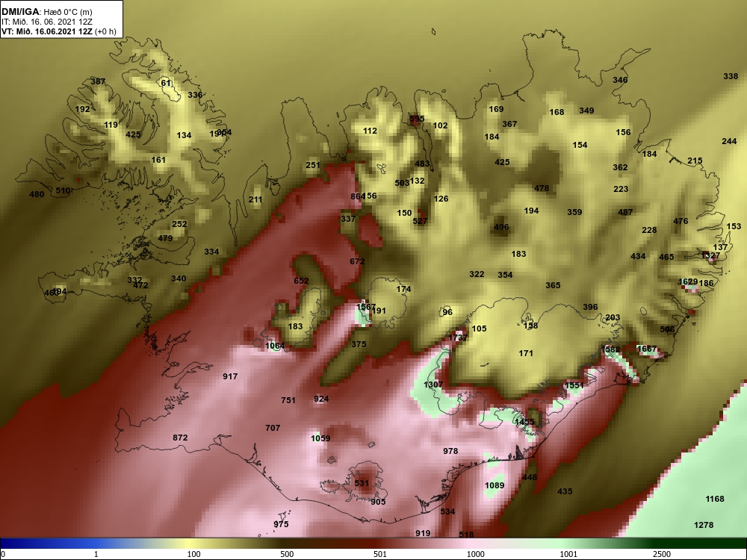Click the map value '340'

click(179, 279)
